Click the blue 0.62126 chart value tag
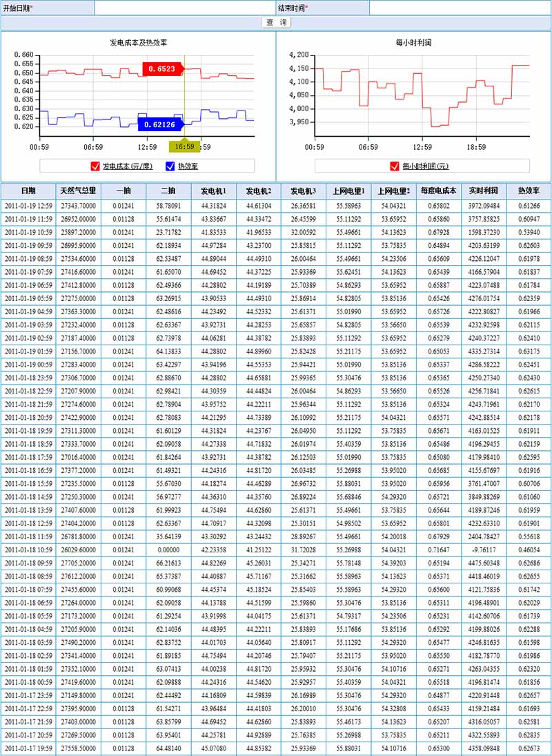Image resolution: width=552 pixels, height=756 pixels. (x=161, y=124)
